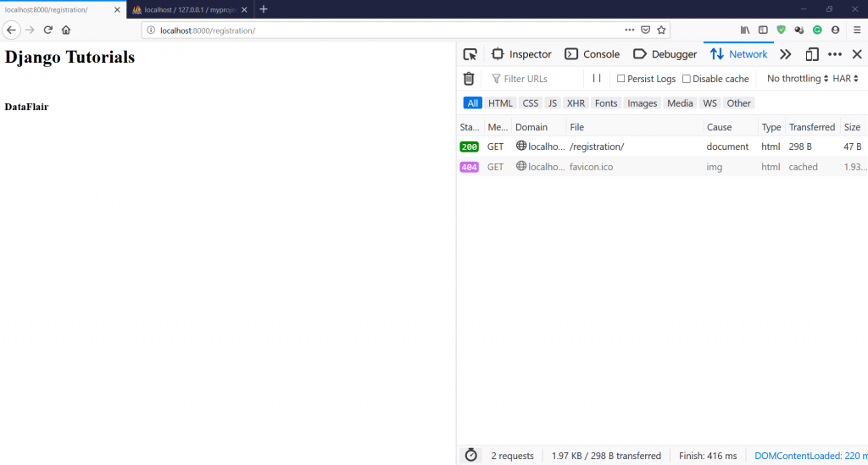
Task: Filter requests by WS
Action: point(709,103)
